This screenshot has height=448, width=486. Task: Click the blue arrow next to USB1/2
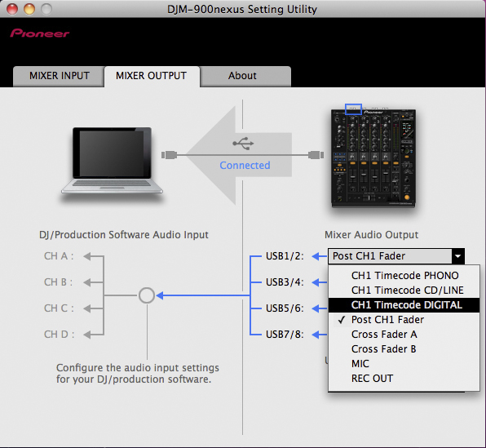pyautogui.click(x=319, y=256)
